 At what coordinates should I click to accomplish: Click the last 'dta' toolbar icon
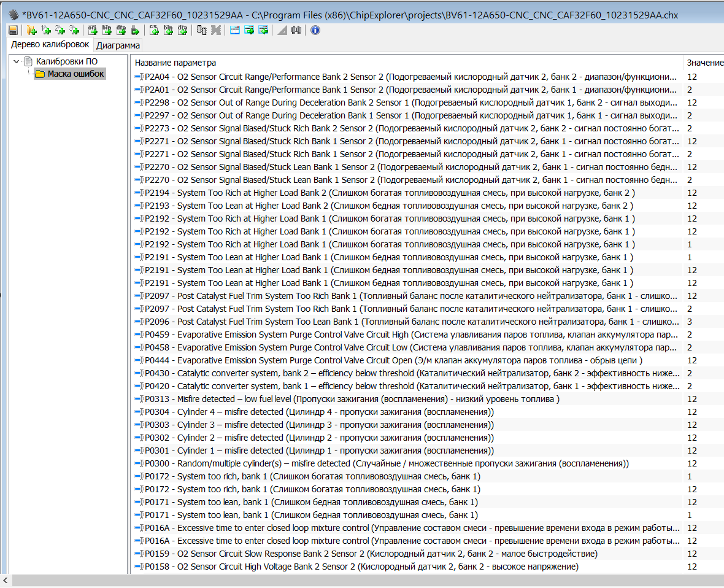(x=182, y=30)
